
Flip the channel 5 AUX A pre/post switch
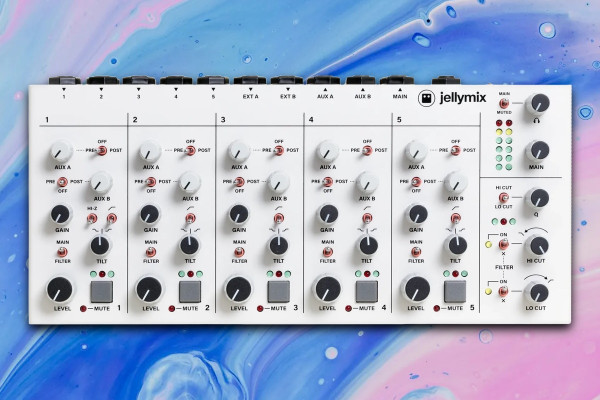point(455,150)
